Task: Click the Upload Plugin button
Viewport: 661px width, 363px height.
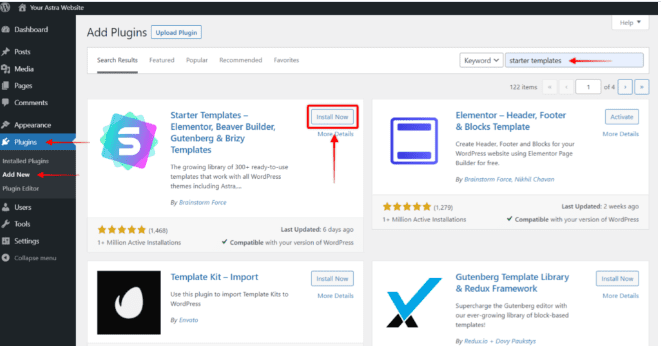Action: coord(176,32)
